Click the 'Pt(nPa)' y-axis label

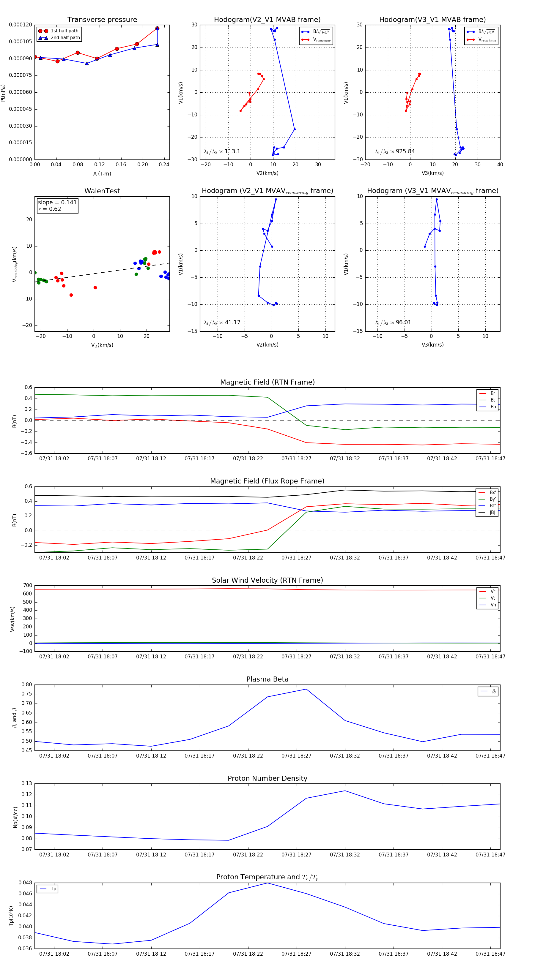[3, 92]
